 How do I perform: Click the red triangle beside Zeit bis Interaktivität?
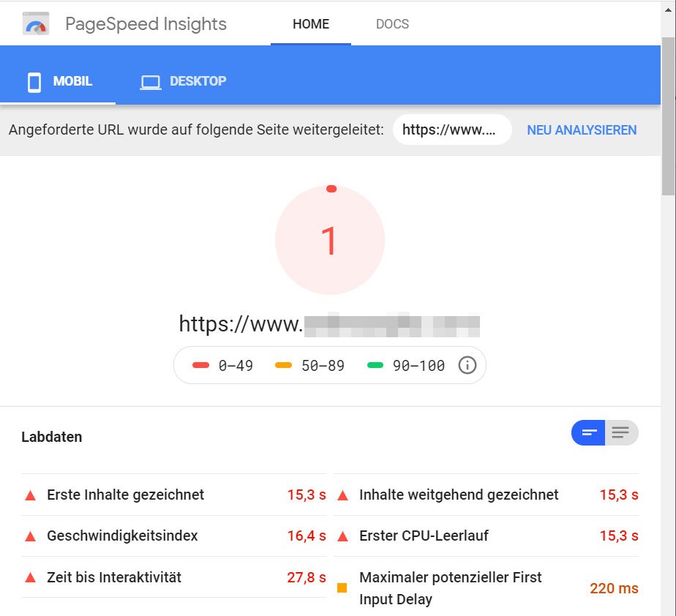pos(31,578)
